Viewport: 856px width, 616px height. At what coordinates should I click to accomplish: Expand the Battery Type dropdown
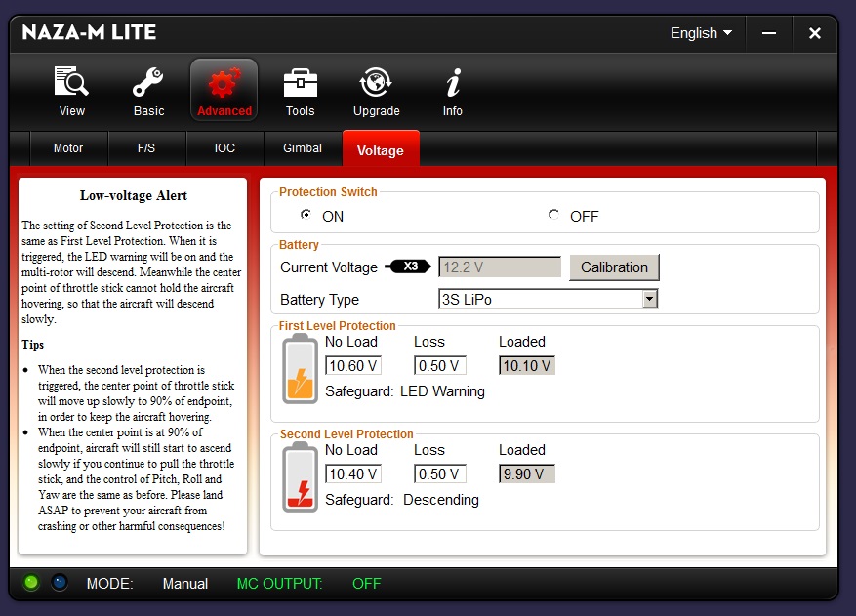point(649,300)
